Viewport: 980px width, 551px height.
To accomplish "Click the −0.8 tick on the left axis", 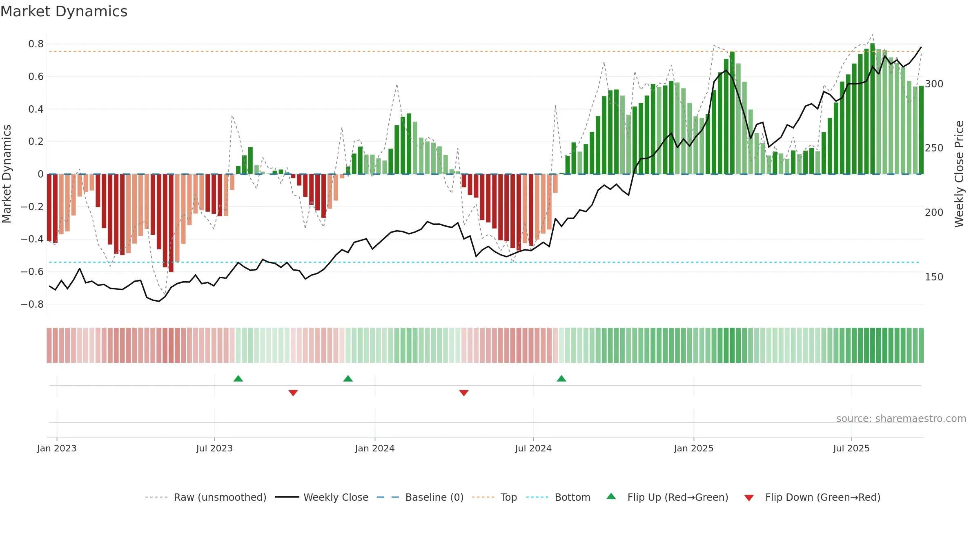I will 32,304.
